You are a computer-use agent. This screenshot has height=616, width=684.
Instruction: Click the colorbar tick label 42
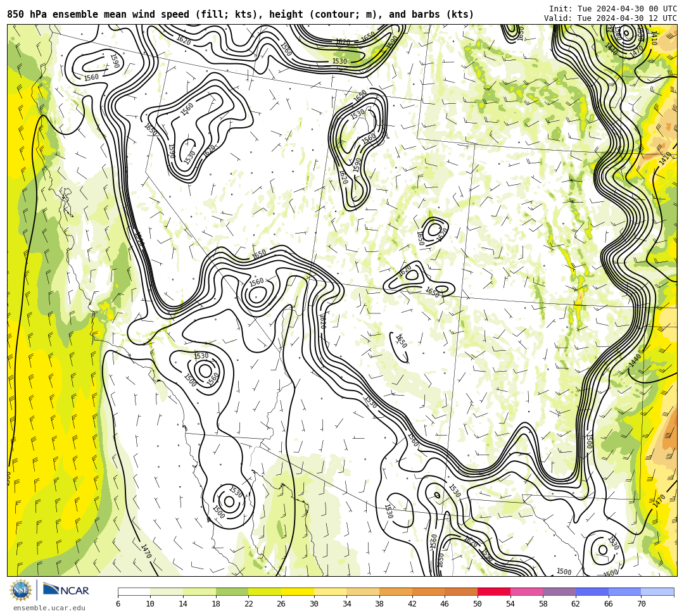412,604
